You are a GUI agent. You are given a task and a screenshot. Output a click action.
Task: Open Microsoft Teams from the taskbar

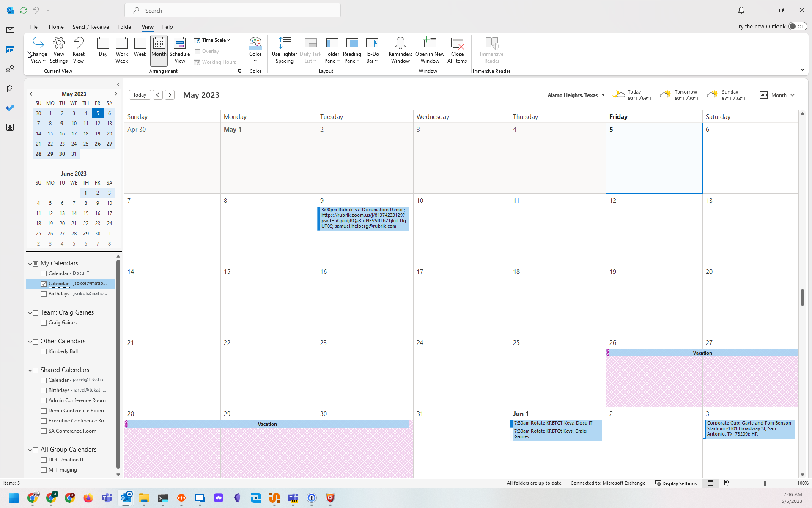(107, 498)
